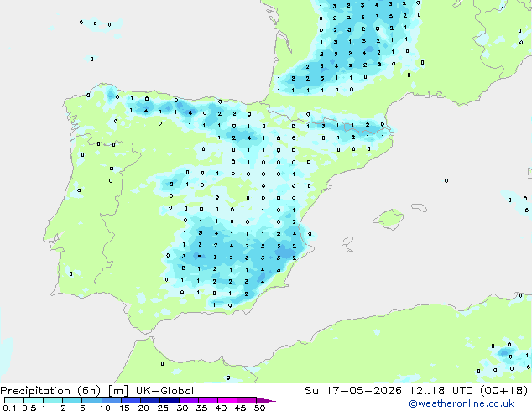Select the 40–45 bright magenta legend swatch
Screen dimensions: 532x411
click(x=227, y=400)
